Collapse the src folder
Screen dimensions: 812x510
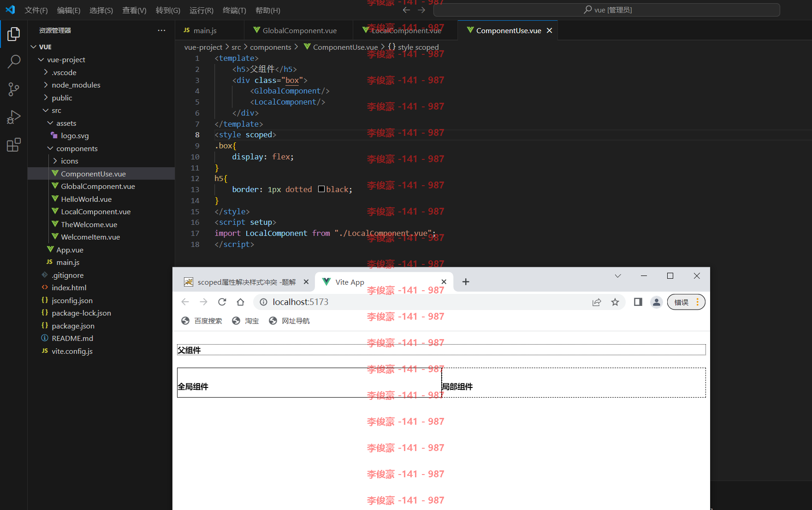[x=46, y=111]
